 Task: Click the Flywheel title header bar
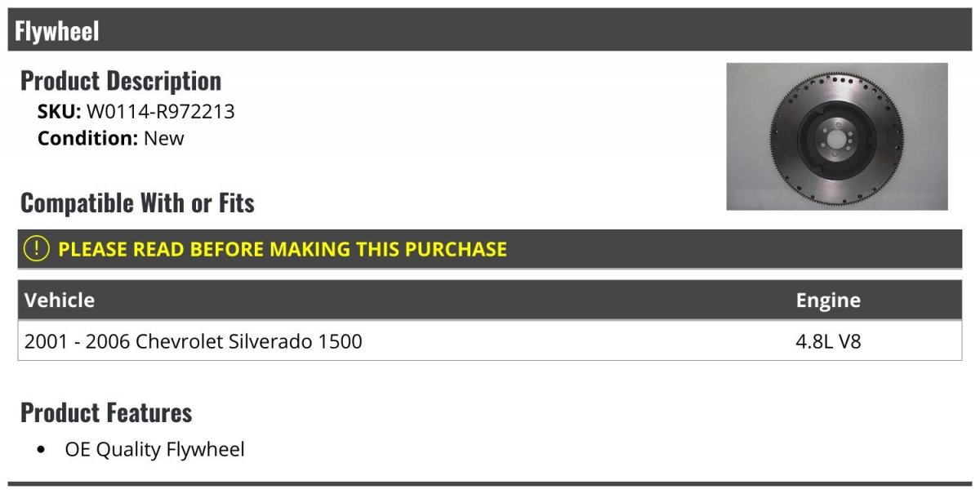(x=490, y=30)
